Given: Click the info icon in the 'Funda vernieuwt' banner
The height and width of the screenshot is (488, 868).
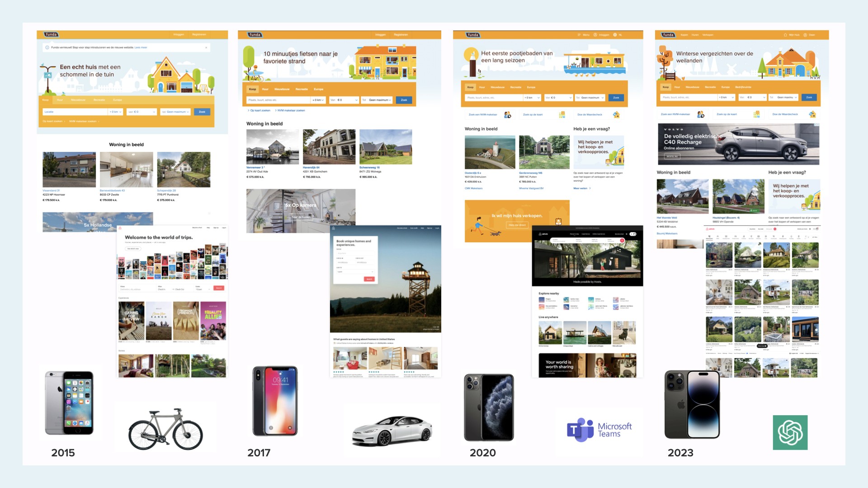Looking at the screenshot, I should [47, 47].
